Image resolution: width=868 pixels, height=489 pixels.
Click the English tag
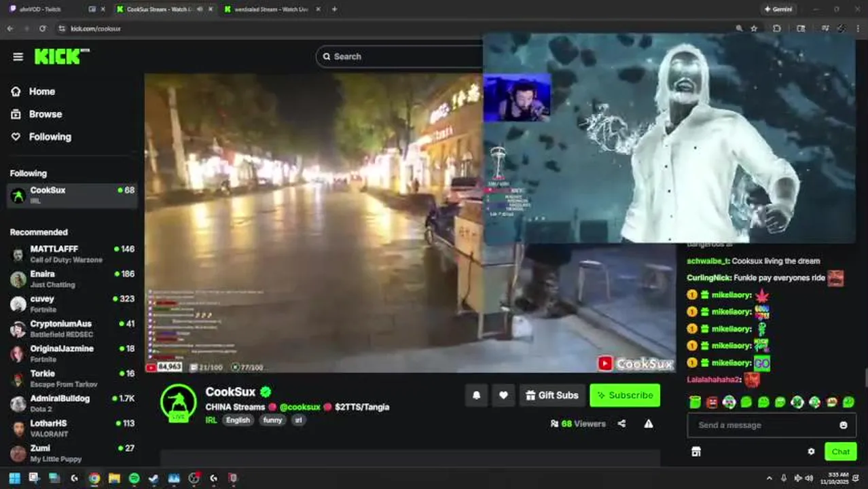pos(238,420)
